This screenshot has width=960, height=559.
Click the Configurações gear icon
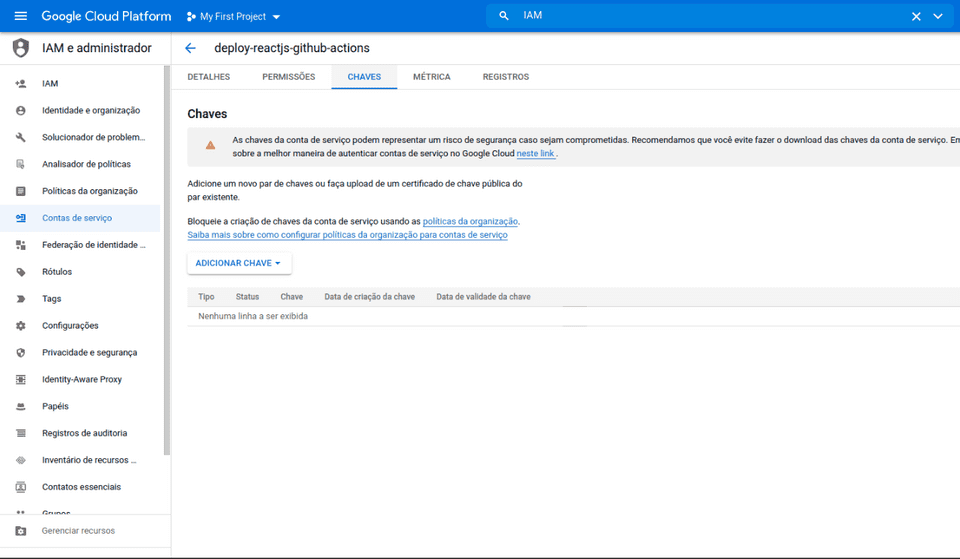[21, 326]
